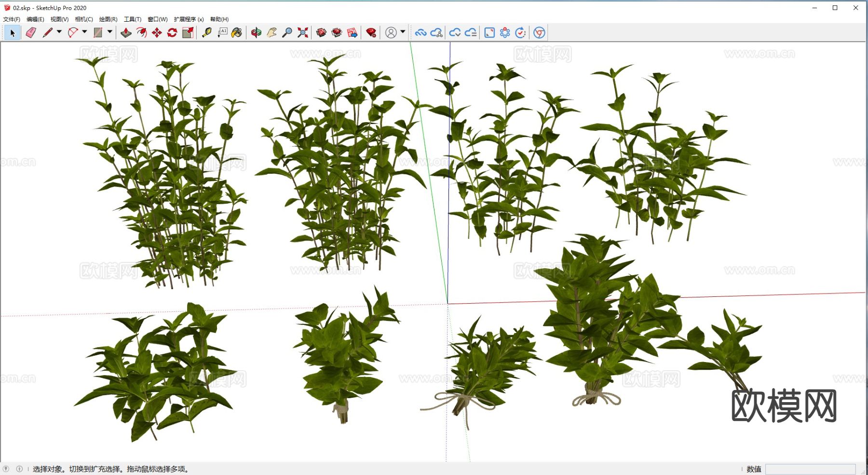Open the user account dropdown arrow
This screenshot has height=475, width=868.
pyautogui.click(x=403, y=32)
